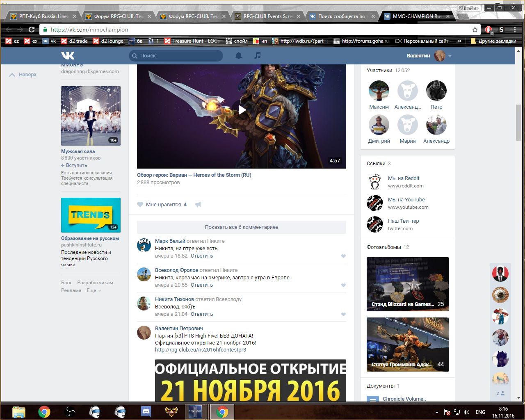Like Никита Тихонов's comment

coord(344,314)
